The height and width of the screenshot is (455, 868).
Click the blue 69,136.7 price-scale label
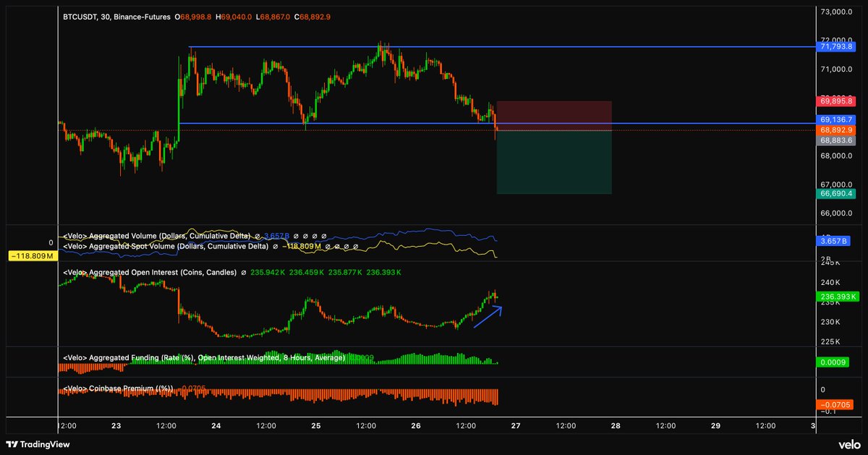(x=836, y=119)
